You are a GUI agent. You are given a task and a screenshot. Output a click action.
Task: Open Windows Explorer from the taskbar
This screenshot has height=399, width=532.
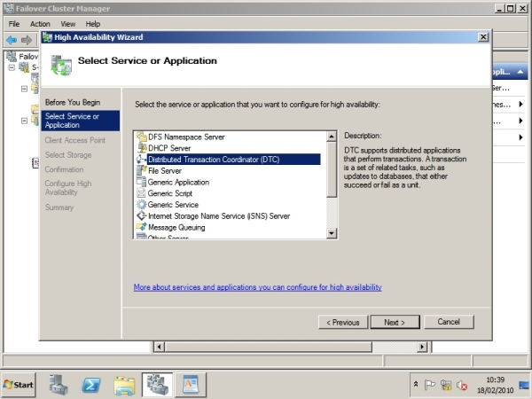point(124,385)
